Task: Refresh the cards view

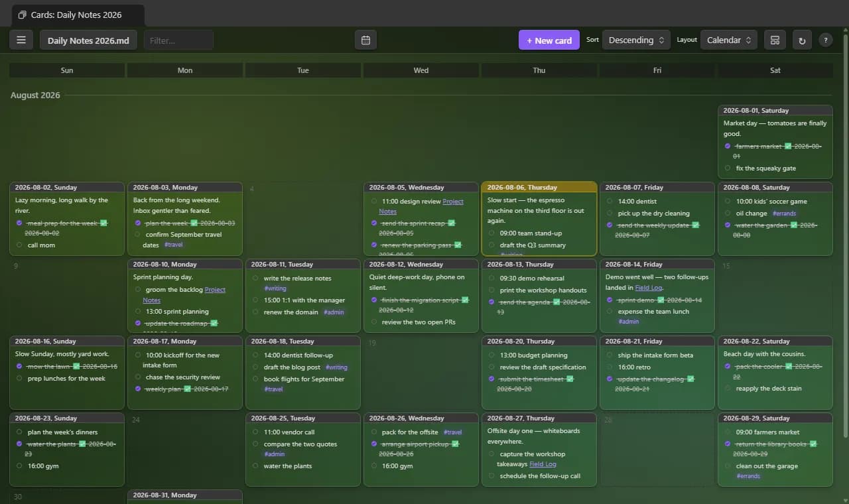Action: coord(802,40)
